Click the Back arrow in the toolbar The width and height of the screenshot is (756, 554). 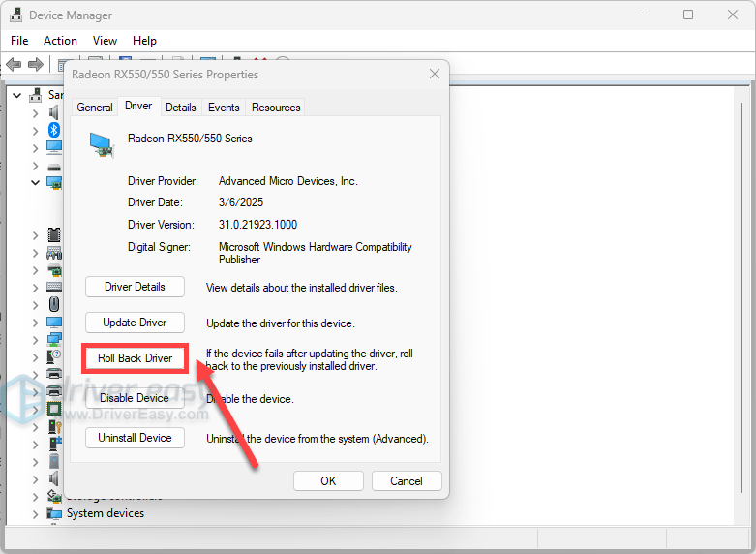(x=14, y=64)
